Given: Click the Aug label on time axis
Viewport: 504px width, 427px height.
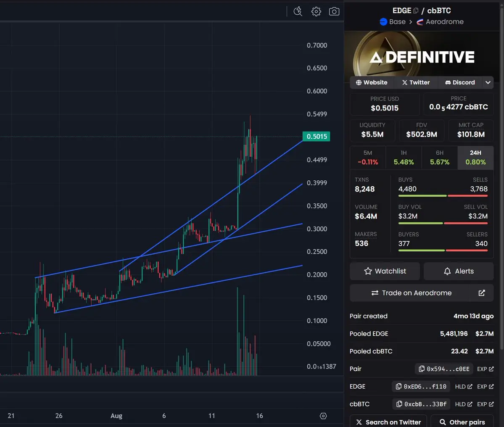Looking at the screenshot, I should pyautogui.click(x=116, y=416).
